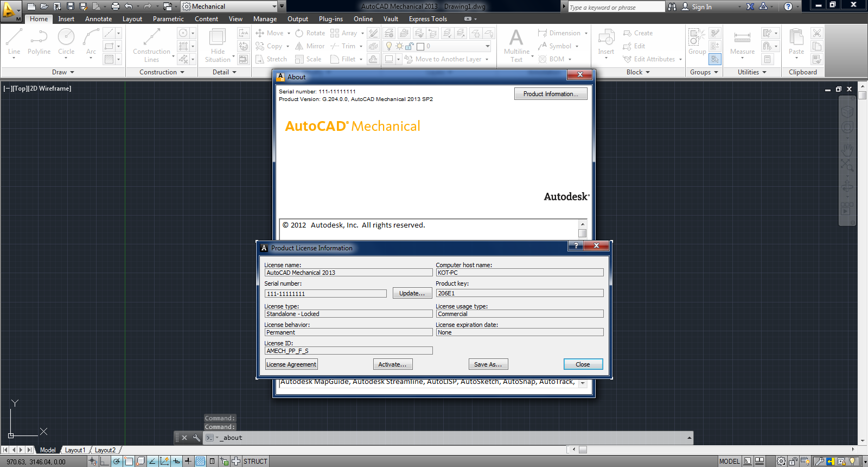Screen dimensions: 868x467
Task: Toggle Object Snap in status bar
Action: click(x=129, y=462)
